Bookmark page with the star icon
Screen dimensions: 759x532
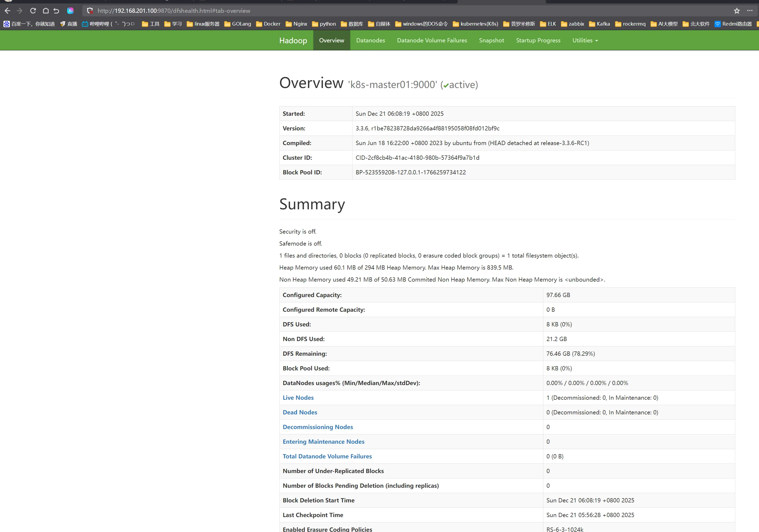click(x=737, y=11)
